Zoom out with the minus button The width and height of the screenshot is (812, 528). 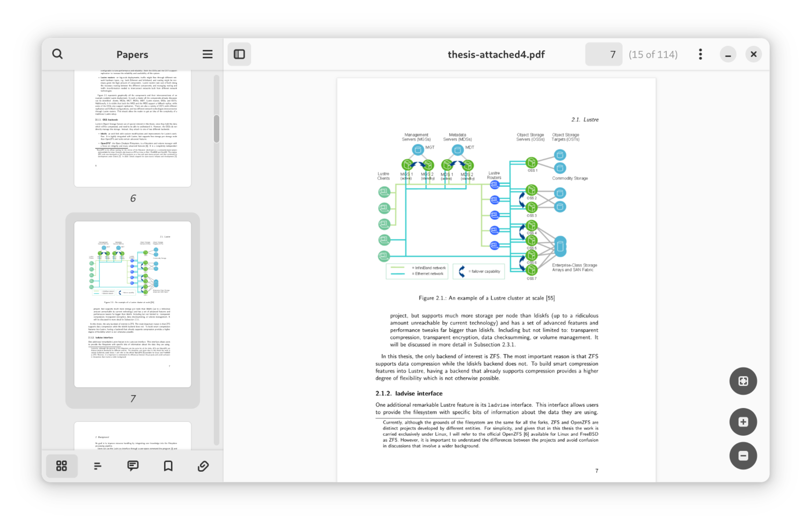[743, 456]
